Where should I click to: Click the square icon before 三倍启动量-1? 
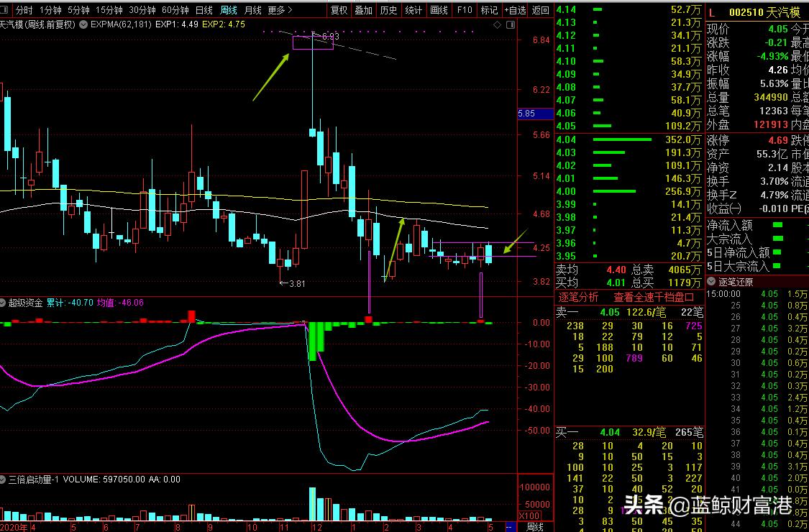tap(4, 480)
